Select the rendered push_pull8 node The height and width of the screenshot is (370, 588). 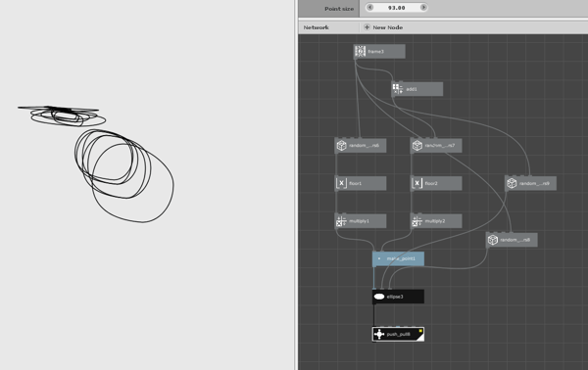click(x=398, y=334)
